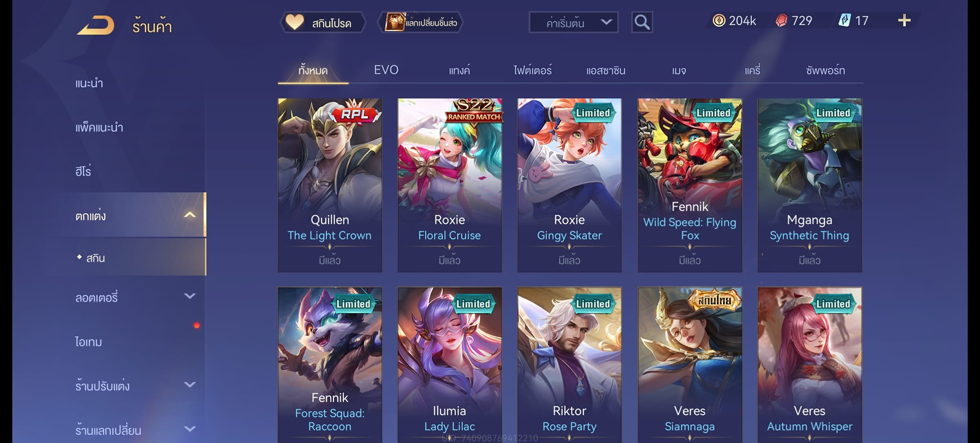Click the gold coin balance icon
The width and height of the screenshot is (980, 443).
pyautogui.click(x=719, y=20)
